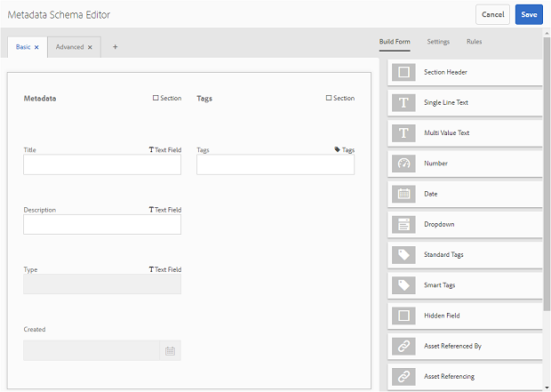Select the Tags section heading
The width and height of the screenshot is (551, 392).
(204, 99)
